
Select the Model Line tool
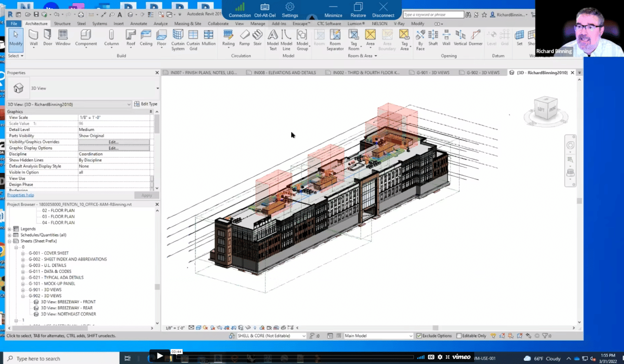pyautogui.click(x=287, y=40)
